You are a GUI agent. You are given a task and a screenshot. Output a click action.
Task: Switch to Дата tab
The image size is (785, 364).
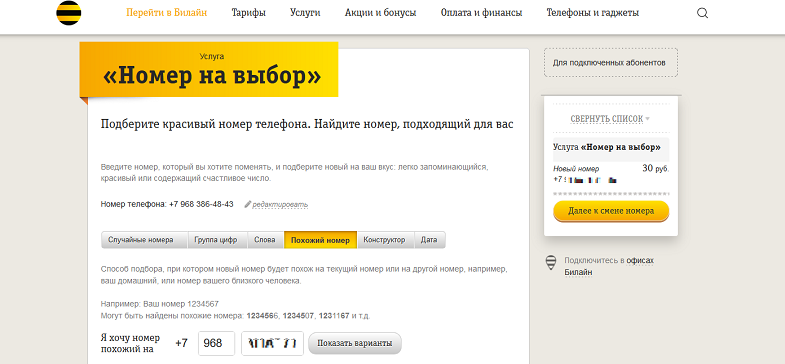[x=429, y=240]
